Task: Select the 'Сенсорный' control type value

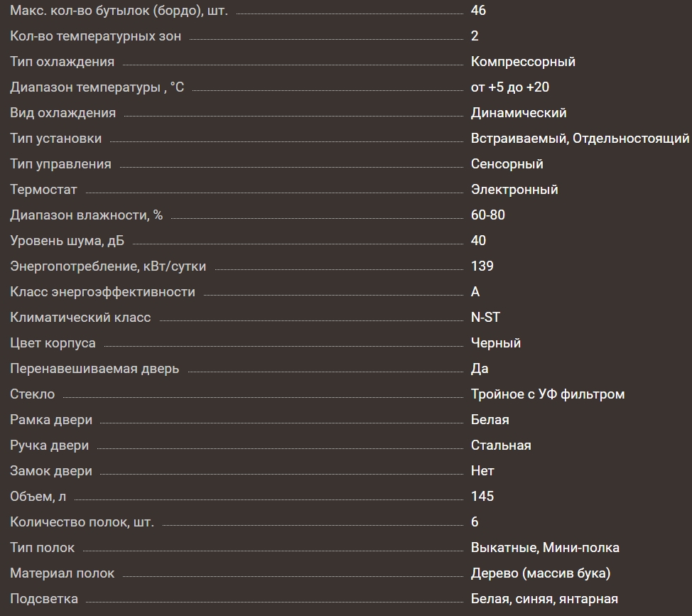Action: 507,164
